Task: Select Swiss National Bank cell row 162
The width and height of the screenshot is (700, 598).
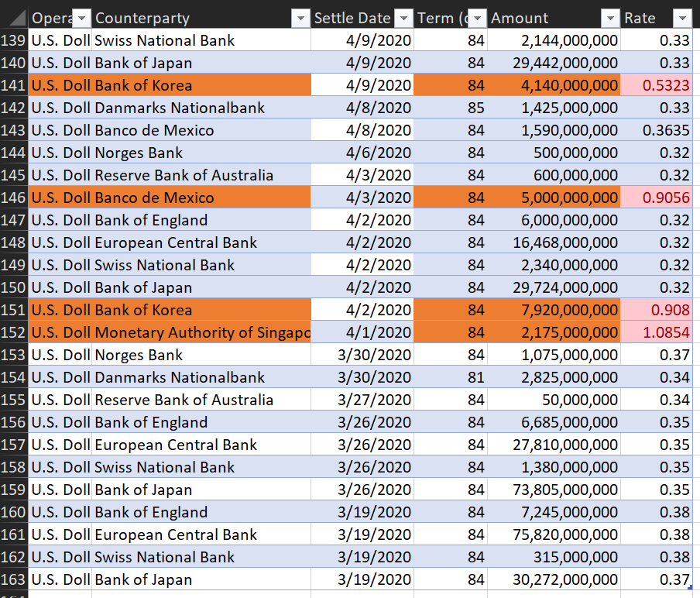Action: click(x=201, y=557)
